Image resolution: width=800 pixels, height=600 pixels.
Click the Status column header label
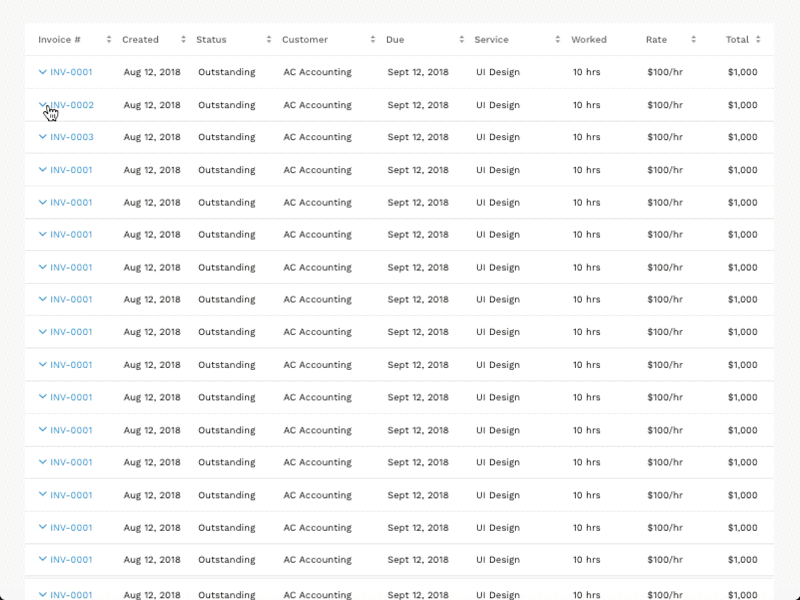(211, 40)
